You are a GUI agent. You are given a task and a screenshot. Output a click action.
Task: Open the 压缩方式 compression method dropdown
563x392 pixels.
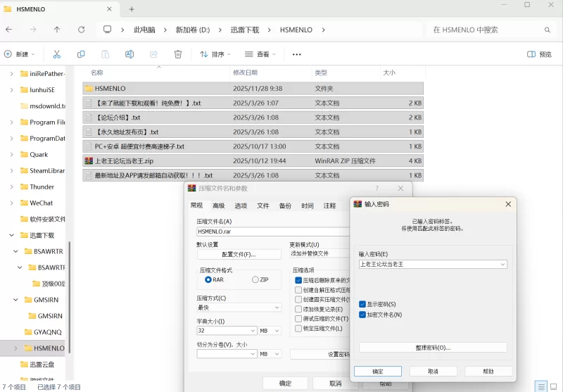click(x=277, y=308)
